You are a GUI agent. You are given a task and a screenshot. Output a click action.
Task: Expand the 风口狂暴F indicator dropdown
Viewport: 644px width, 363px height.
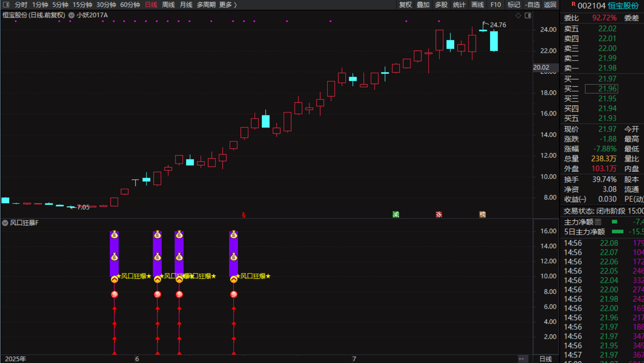coord(5,223)
